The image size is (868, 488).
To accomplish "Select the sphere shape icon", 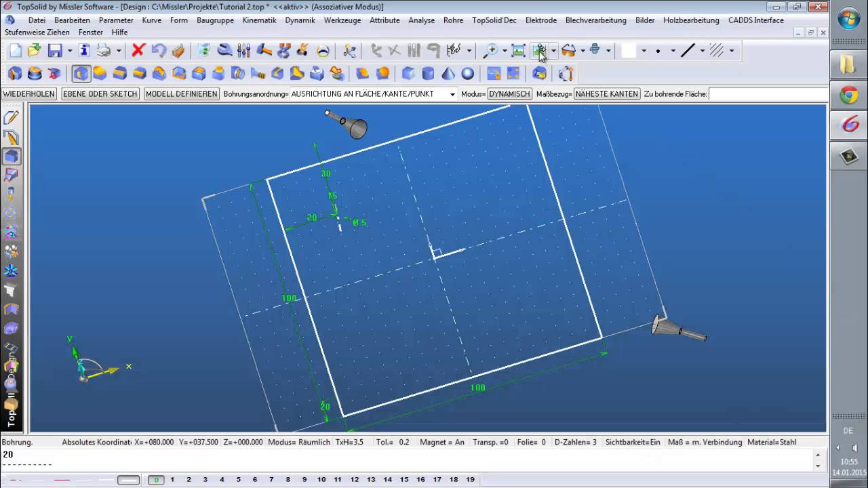I will pyautogui.click(x=468, y=73).
